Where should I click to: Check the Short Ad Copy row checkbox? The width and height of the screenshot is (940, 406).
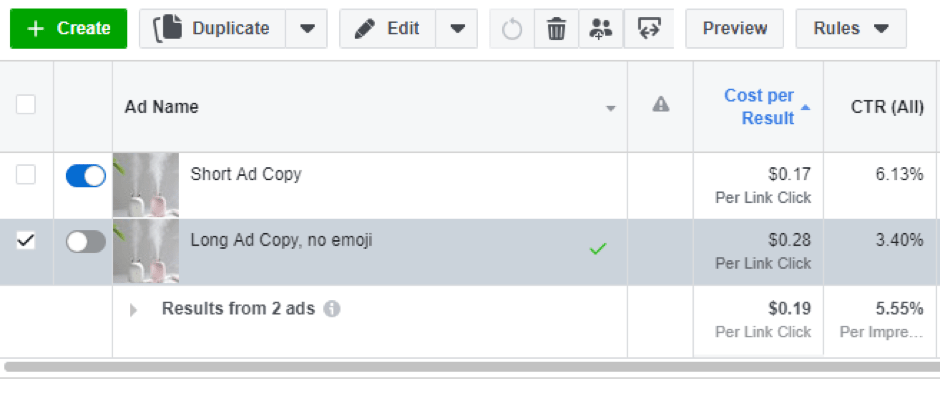pyautogui.click(x=26, y=175)
